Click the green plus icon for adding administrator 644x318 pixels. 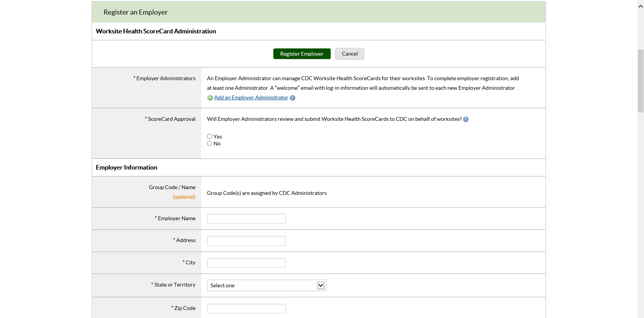click(x=210, y=98)
